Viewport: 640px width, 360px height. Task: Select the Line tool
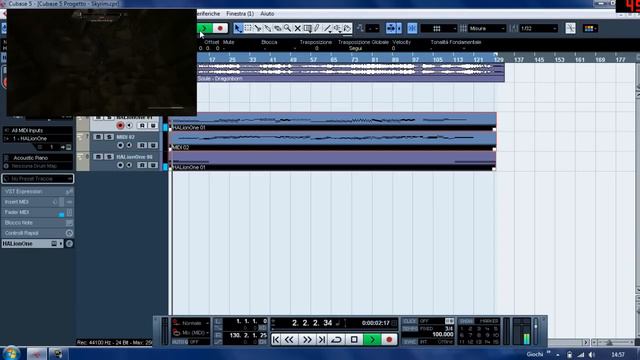click(x=327, y=28)
